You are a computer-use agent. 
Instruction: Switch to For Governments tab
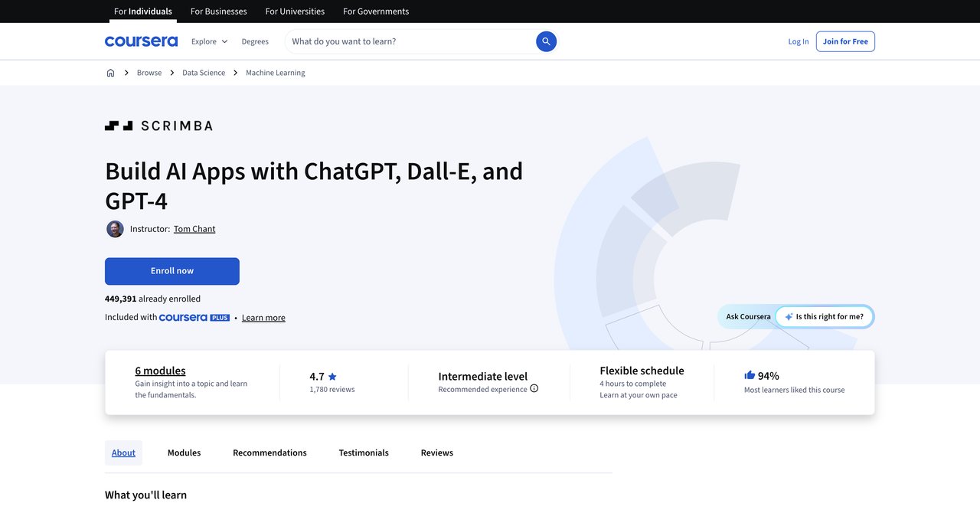coord(376,11)
